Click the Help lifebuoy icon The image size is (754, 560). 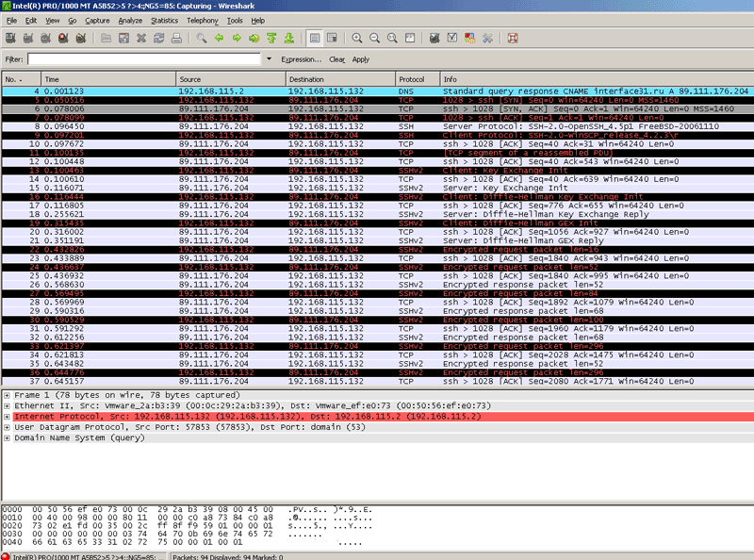pyautogui.click(x=513, y=39)
